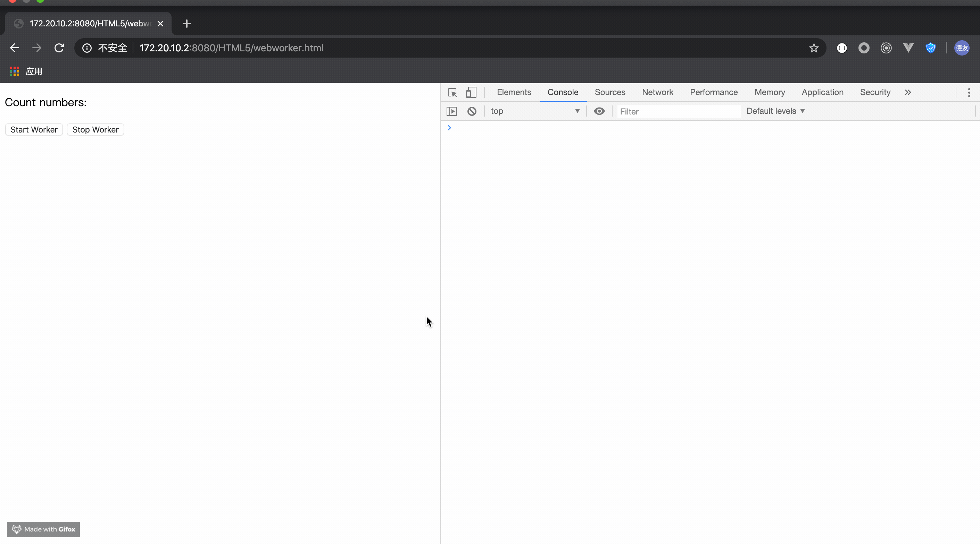This screenshot has height=544, width=980.
Task: Open a new browser tab
Action: tap(186, 24)
